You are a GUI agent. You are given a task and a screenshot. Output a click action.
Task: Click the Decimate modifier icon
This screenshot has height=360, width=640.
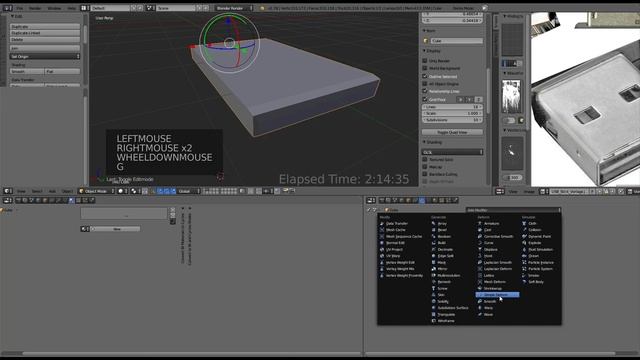433,249
